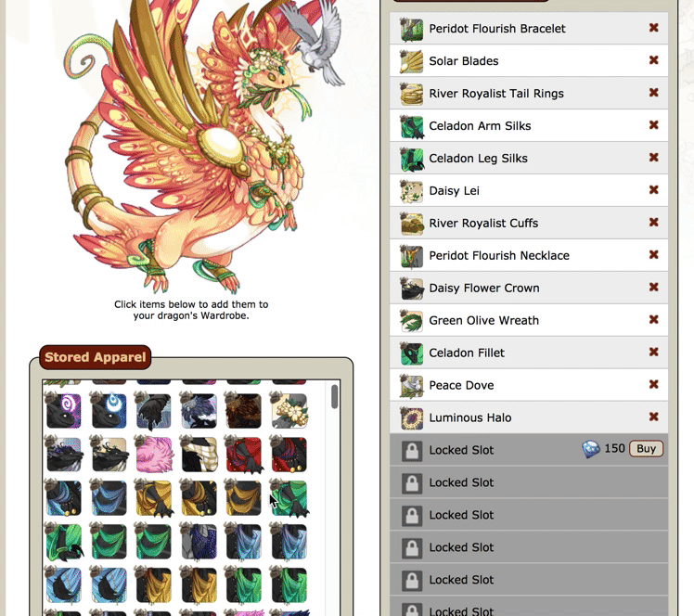The height and width of the screenshot is (616, 694).
Task: Add the pink fluffy apparel thumbnail
Action: tap(153, 454)
